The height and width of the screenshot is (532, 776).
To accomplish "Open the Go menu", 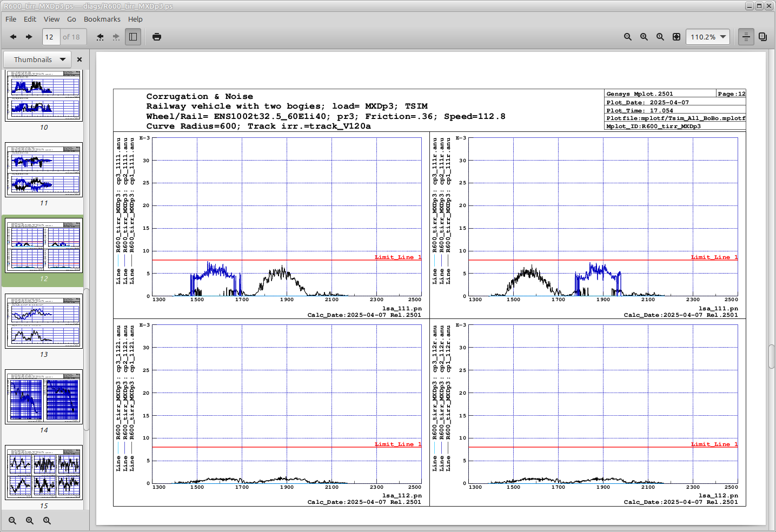I will (x=71, y=19).
